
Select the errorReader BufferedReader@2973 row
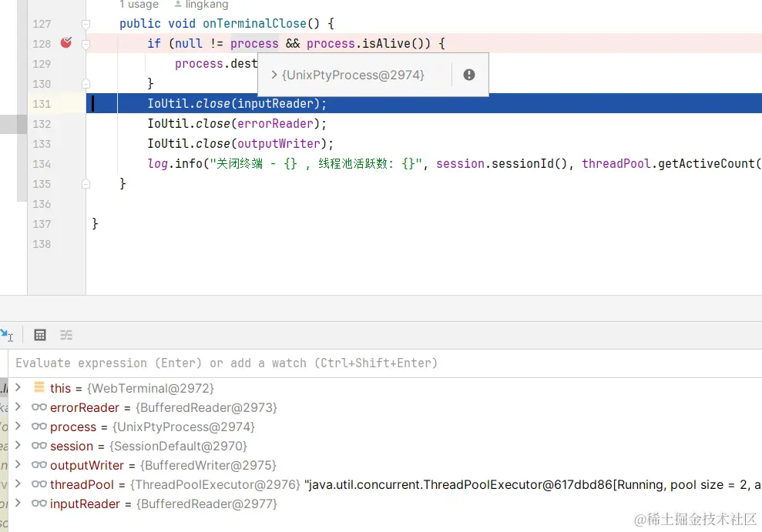pyautogui.click(x=385, y=408)
